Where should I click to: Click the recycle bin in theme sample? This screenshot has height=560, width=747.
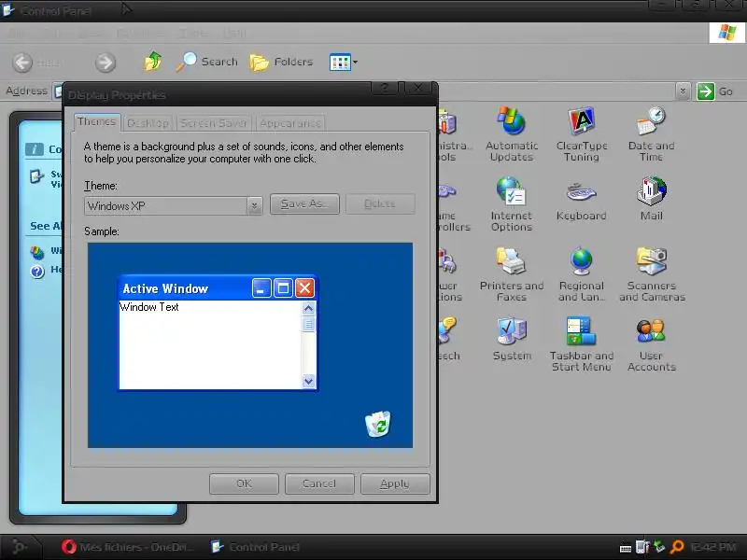coord(378,424)
